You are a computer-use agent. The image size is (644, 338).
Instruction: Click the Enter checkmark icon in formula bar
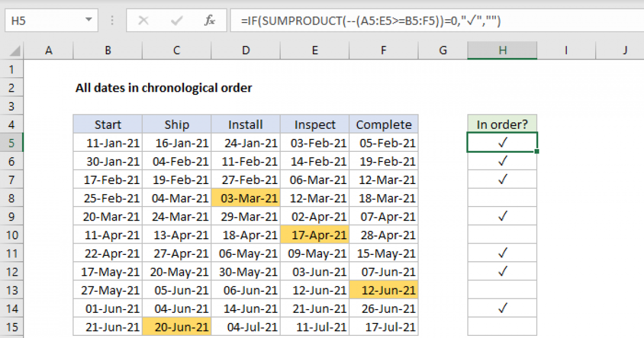tap(176, 20)
